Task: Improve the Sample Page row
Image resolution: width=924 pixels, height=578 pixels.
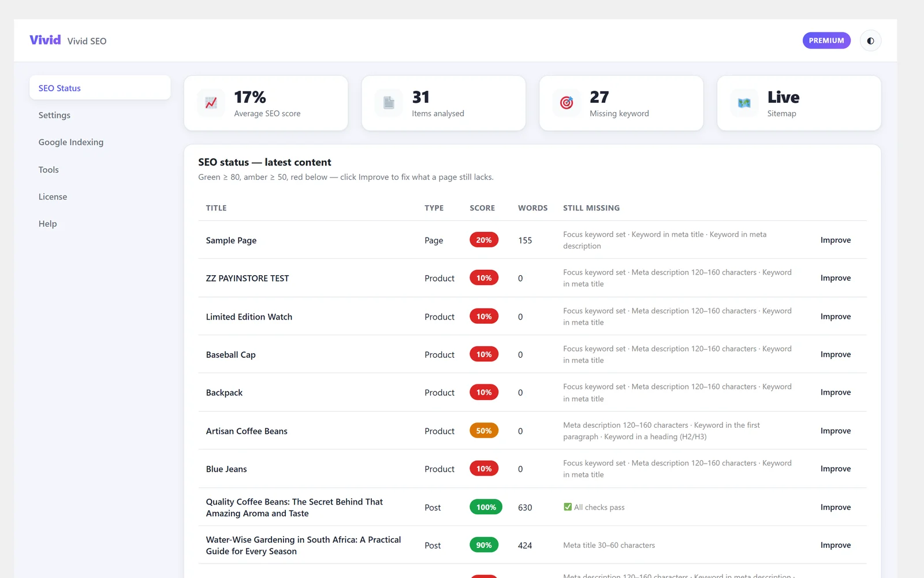Action: point(836,240)
